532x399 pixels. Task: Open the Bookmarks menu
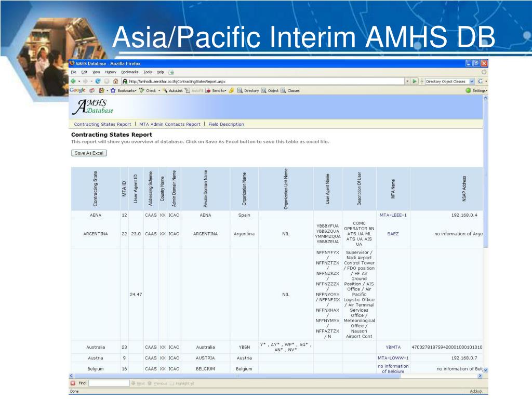coord(129,72)
